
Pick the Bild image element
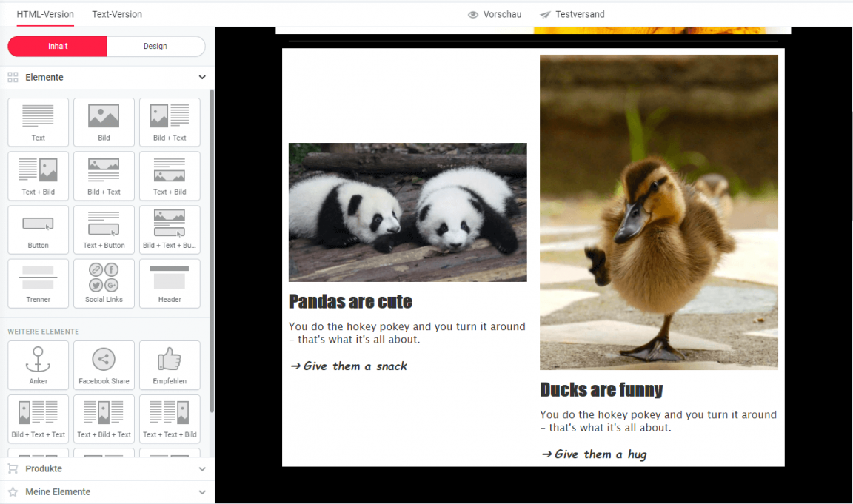pos(104,122)
